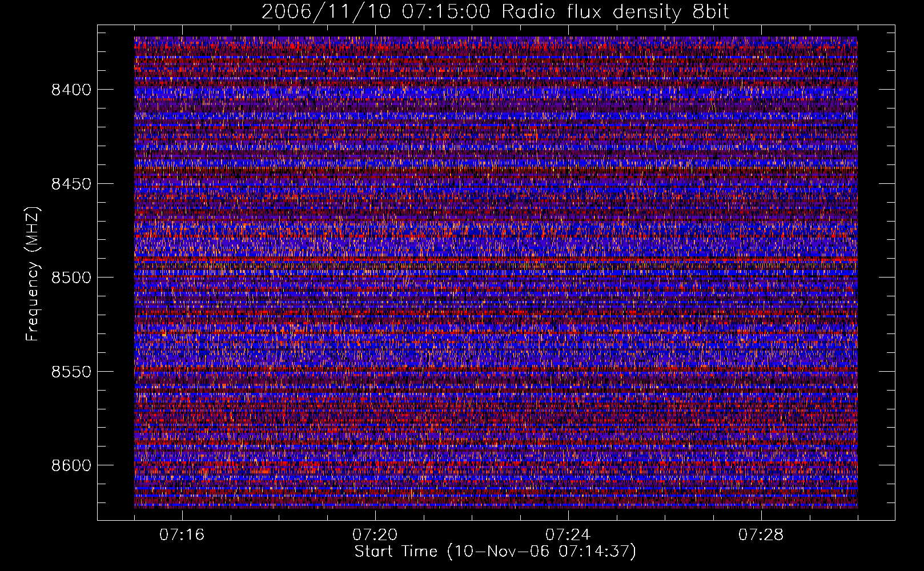Click the 8450 frequency tick label
The image size is (924, 571).
[71, 184]
